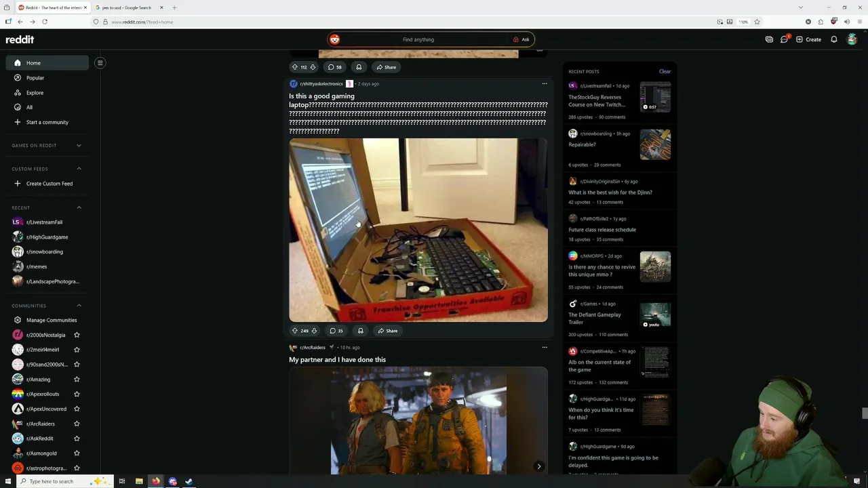Viewport: 868px width, 488px height.
Task: Favorite r/ApexUncovered with its star
Action: [77, 409]
